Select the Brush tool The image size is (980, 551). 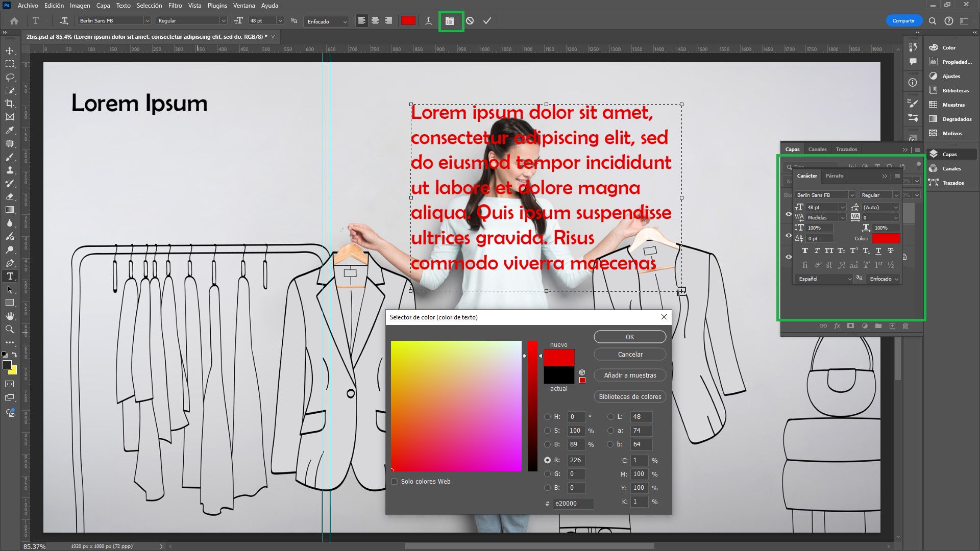(10, 157)
